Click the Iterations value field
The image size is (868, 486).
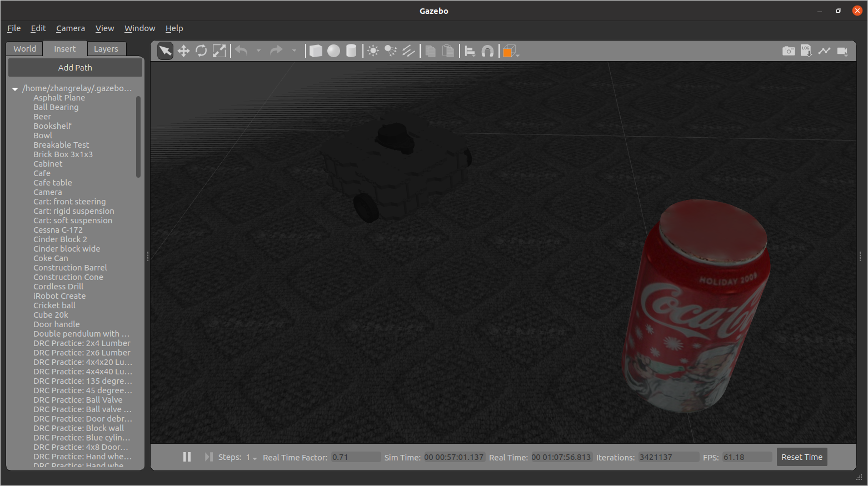pos(669,457)
